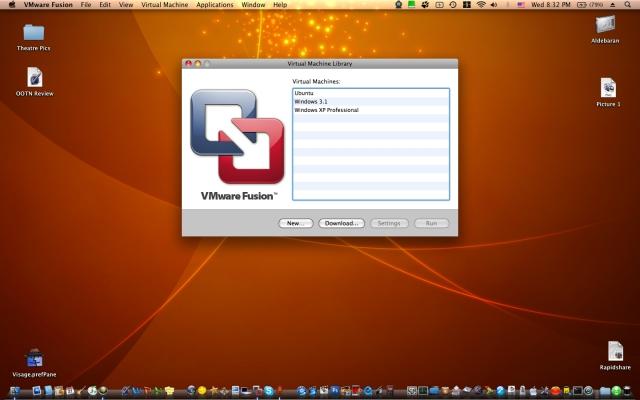Click the Terminal icon in the Dock

pos(578,391)
